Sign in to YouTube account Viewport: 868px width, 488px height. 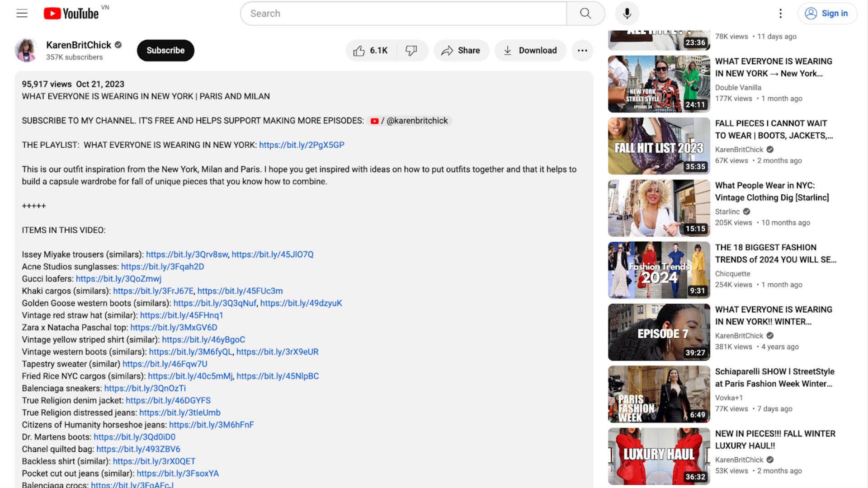click(827, 14)
